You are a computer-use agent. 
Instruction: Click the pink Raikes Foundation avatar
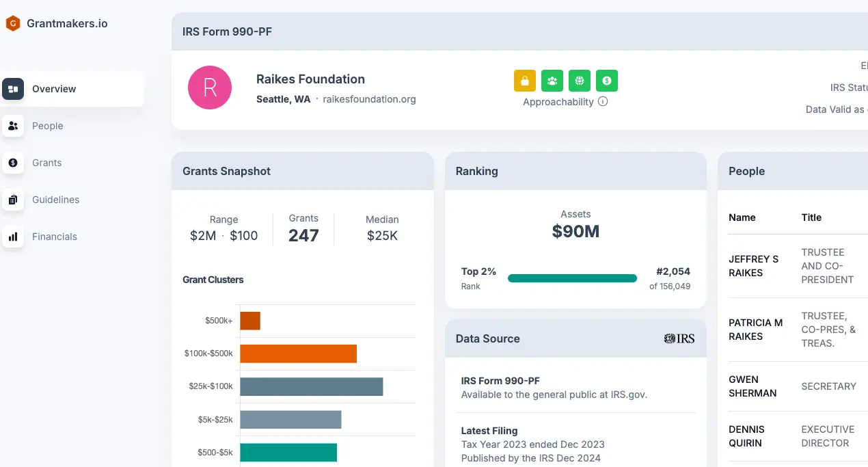click(x=210, y=88)
